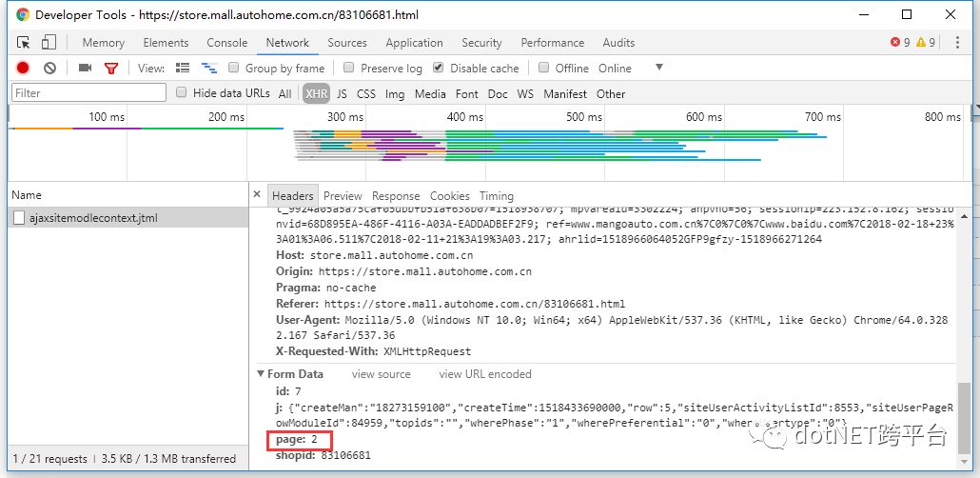Stop recording network log with red button

23,69
